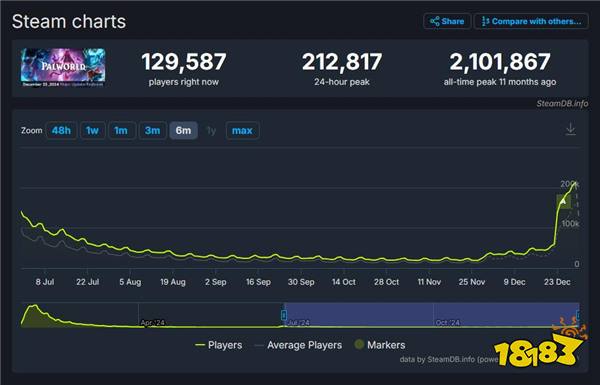Click the 8 Jul axis label

point(45,282)
